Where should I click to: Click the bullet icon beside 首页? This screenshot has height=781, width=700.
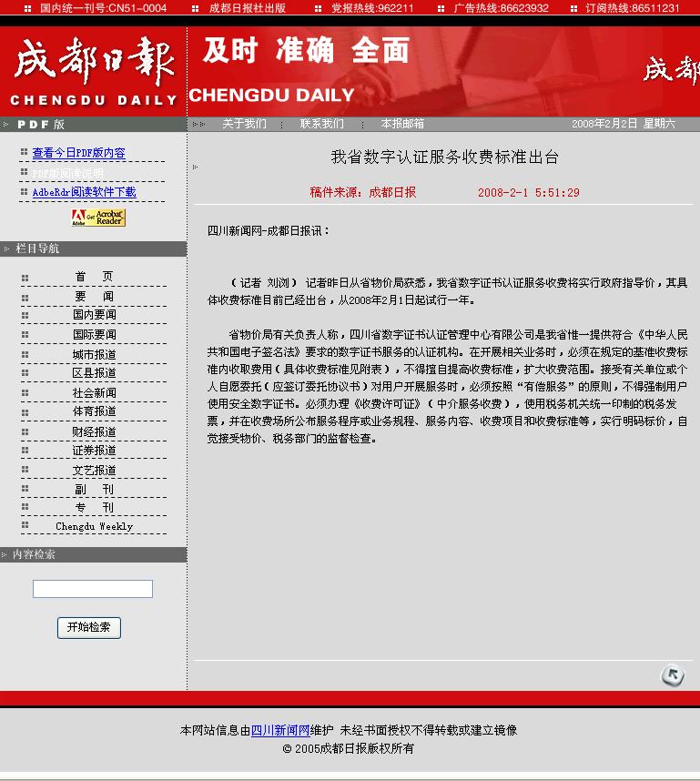25,278
